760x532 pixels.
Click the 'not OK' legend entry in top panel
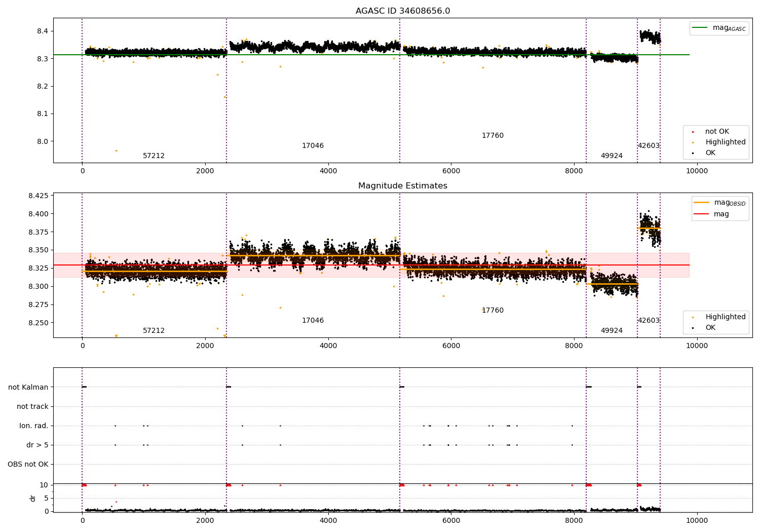coord(717,132)
